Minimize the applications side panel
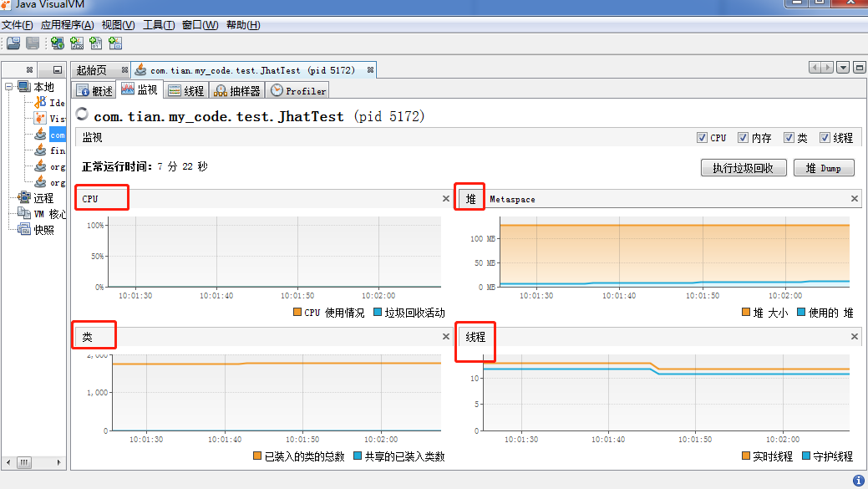 point(57,69)
